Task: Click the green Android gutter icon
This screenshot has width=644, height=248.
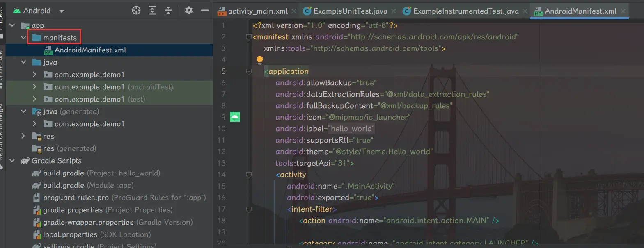Action: [x=234, y=117]
